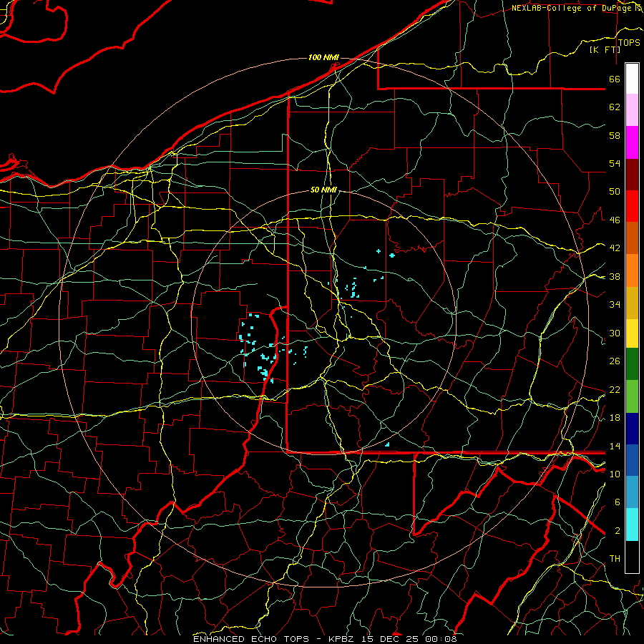This screenshot has width=644, height=644.
Task: Click the "50 NMI" range ring label
Action: 323,190
